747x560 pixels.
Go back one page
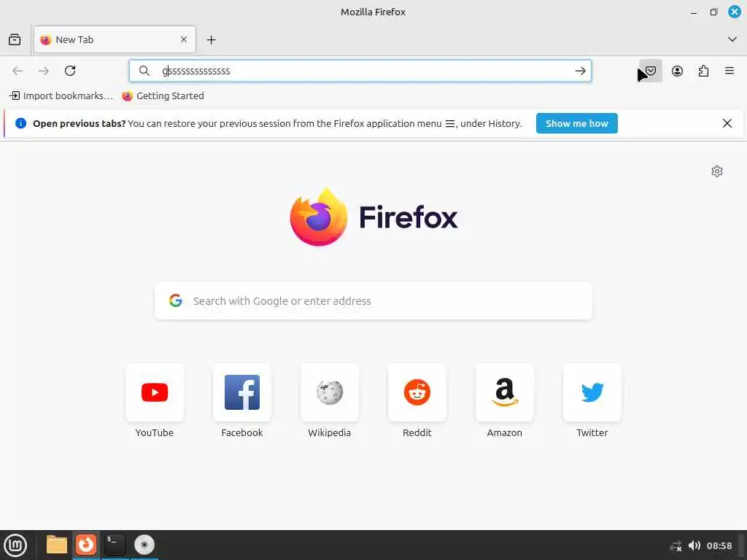18,71
